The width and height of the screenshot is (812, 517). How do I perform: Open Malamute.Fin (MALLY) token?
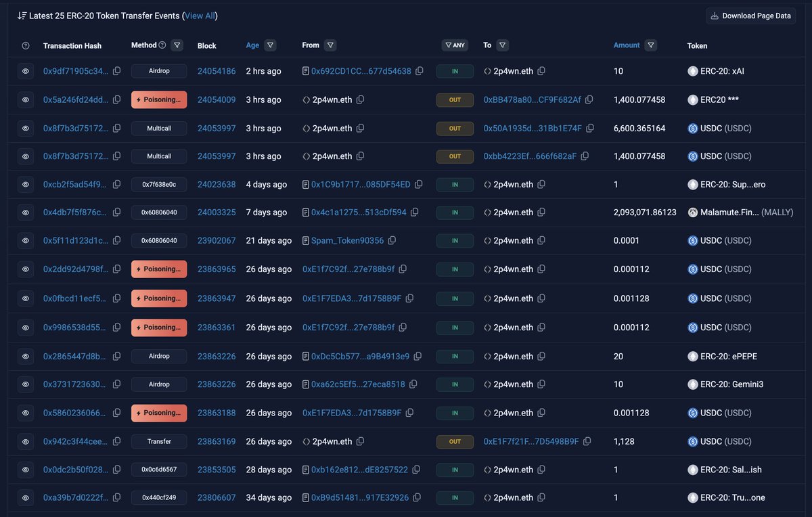(740, 212)
